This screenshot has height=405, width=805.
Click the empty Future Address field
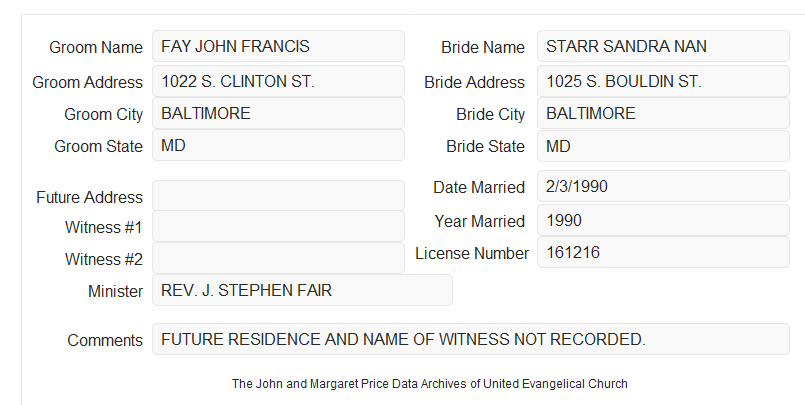278,196
